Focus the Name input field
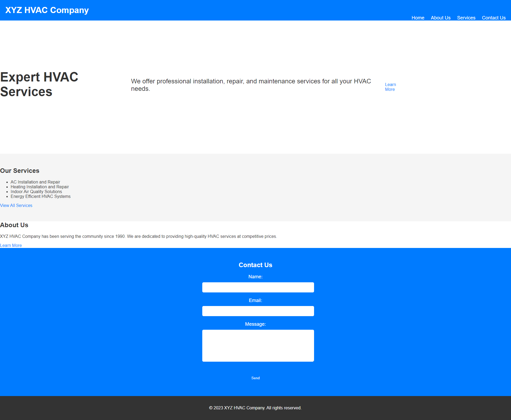The width and height of the screenshot is (511, 420). tap(258, 287)
